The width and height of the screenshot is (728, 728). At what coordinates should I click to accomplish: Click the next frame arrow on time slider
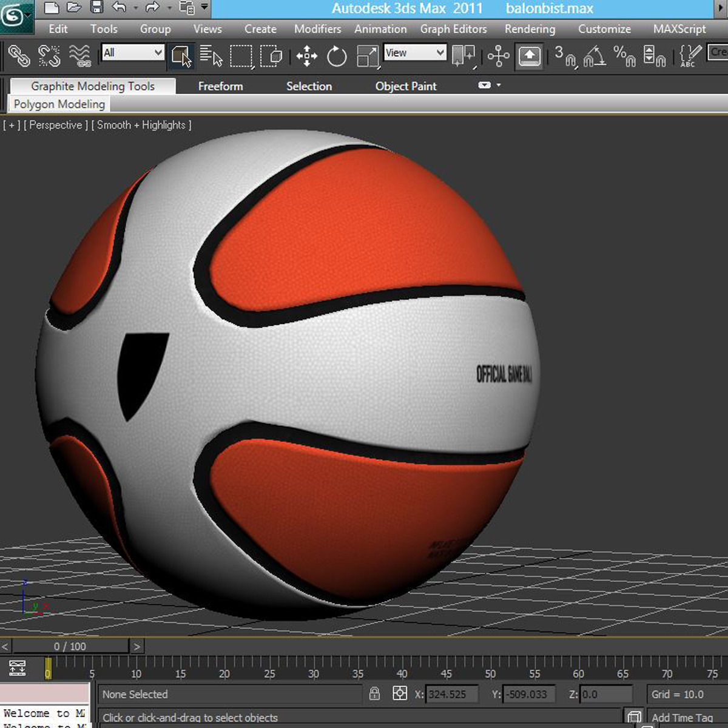(x=137, y=647)
